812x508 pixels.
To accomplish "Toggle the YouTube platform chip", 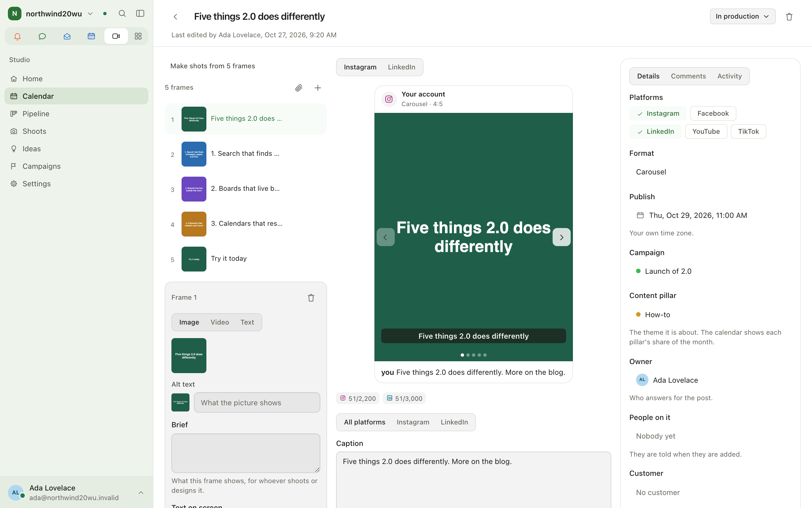I will (706, 131).
